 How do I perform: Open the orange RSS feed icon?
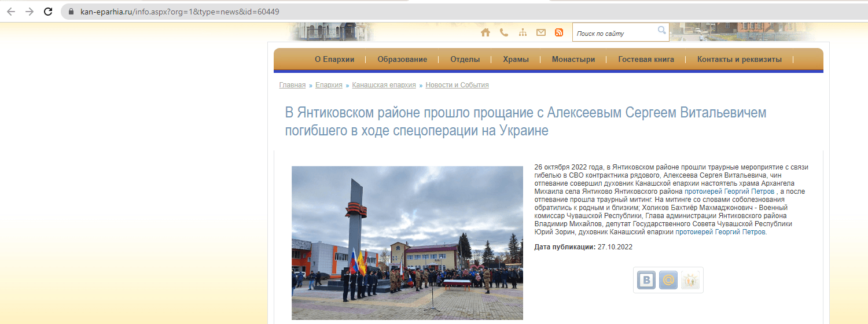click(x=559, y=33)
